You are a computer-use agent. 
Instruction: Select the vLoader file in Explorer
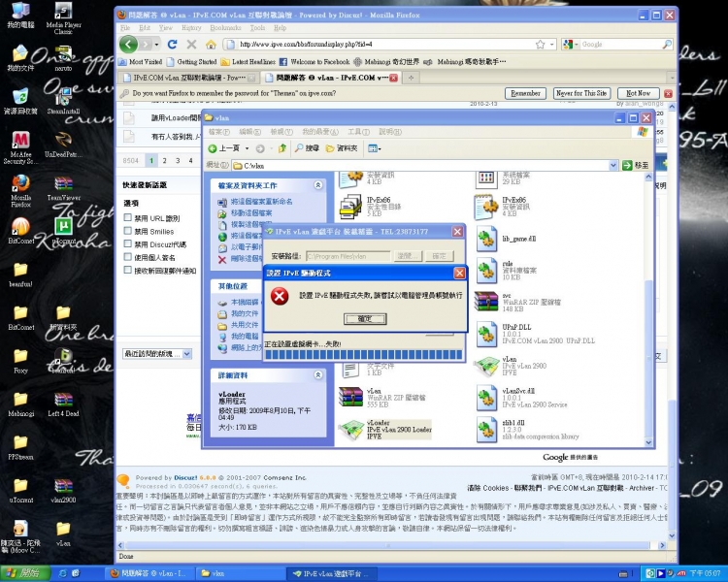pyautogui.click(x=351, y=429)
